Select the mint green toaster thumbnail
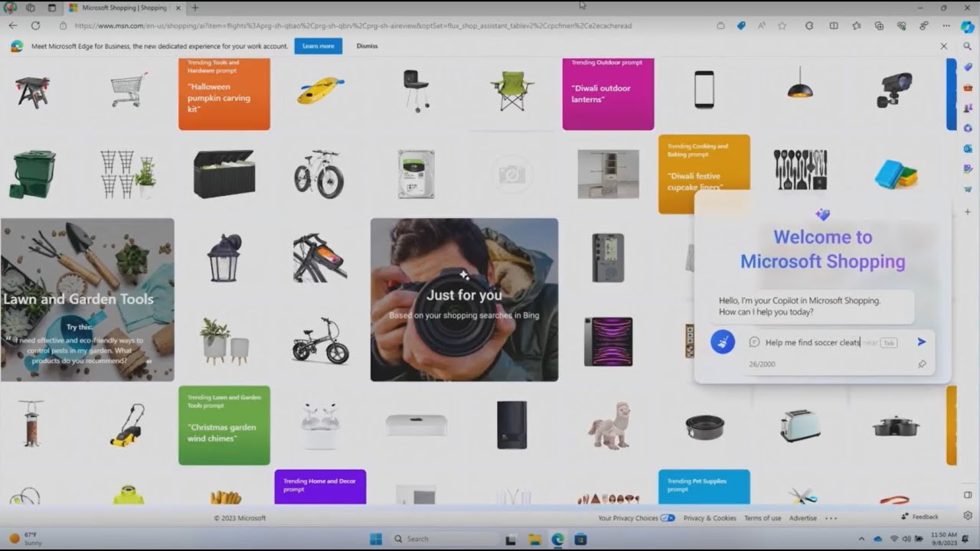This screenshot has height=551, width=980. click(x=800, y=425)
